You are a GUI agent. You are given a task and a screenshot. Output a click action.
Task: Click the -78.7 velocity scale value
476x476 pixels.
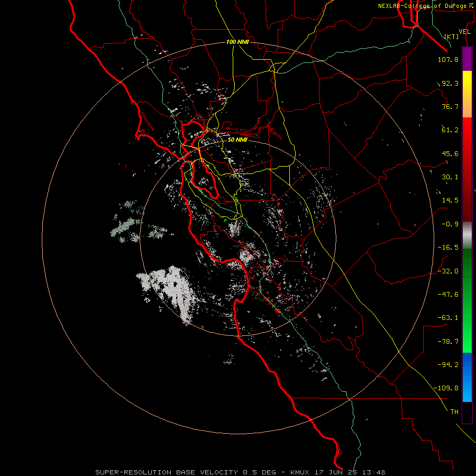(448, 342)
